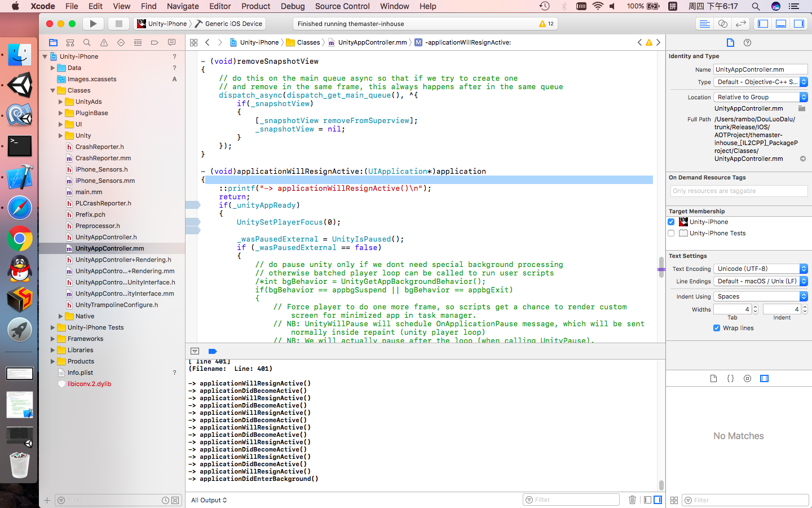Open the Quick Help inspector
812x508 pixels.
[x=747, y=43]
